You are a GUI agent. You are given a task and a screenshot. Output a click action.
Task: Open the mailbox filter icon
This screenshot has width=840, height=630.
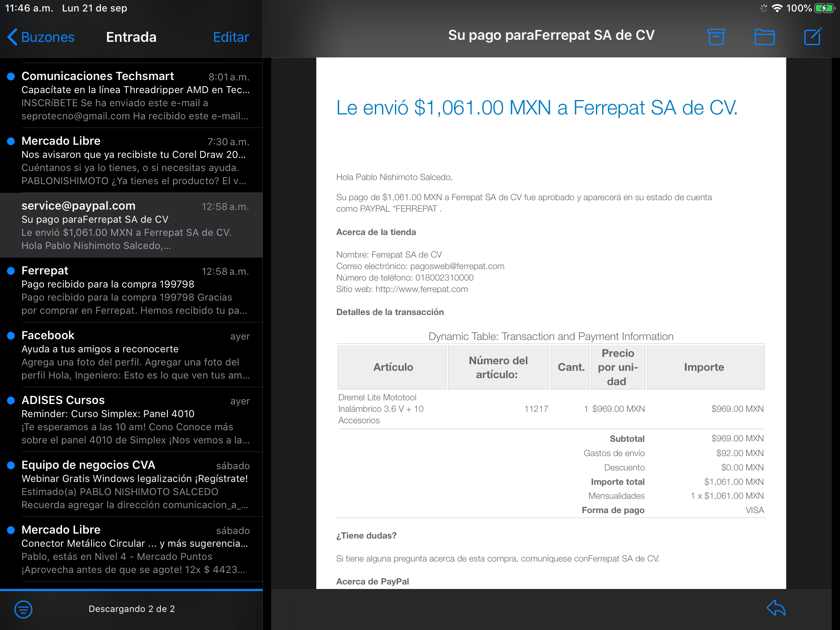tap(23, 609)
